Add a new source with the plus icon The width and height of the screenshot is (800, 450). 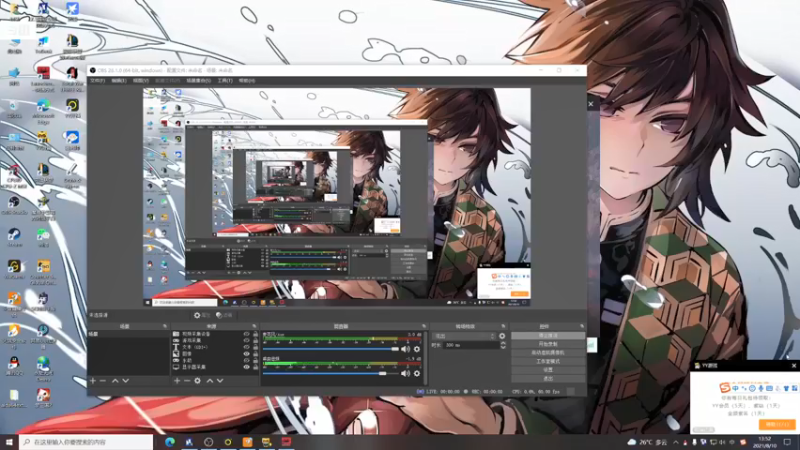tap(177, 381)
